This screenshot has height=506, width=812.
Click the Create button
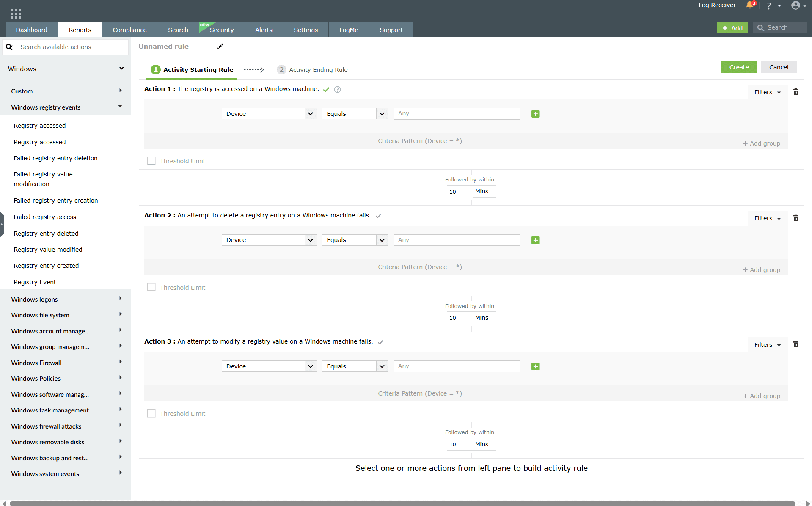pos(738,67)
